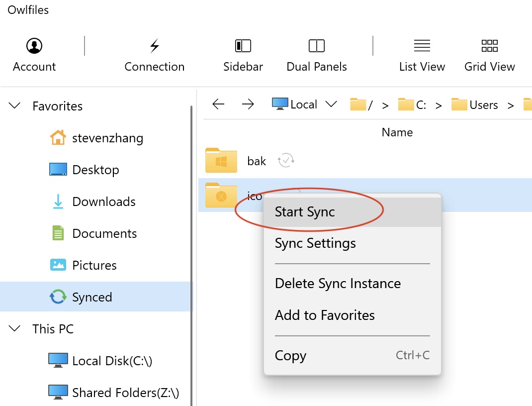Collapse the This PC section
This screenshot has height=406, width=532.
[x=14, y=328]
